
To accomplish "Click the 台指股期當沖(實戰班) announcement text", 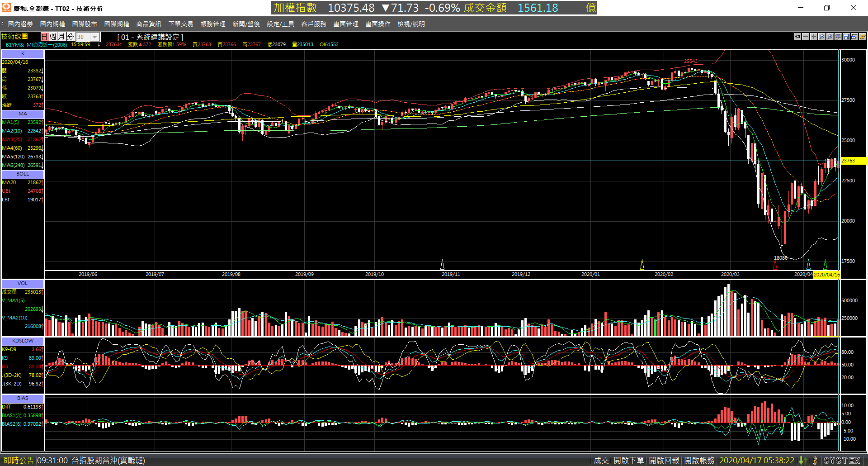I will coord(108,461).
